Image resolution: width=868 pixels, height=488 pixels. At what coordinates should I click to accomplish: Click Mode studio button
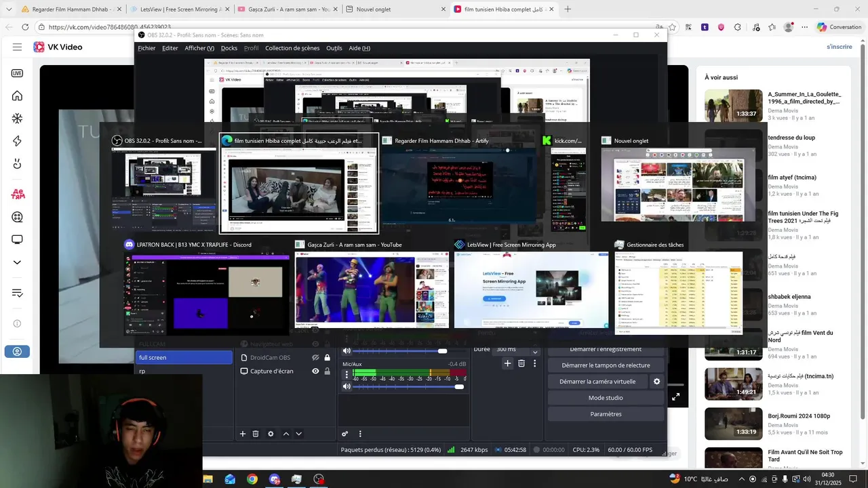(x=606, y=398)
